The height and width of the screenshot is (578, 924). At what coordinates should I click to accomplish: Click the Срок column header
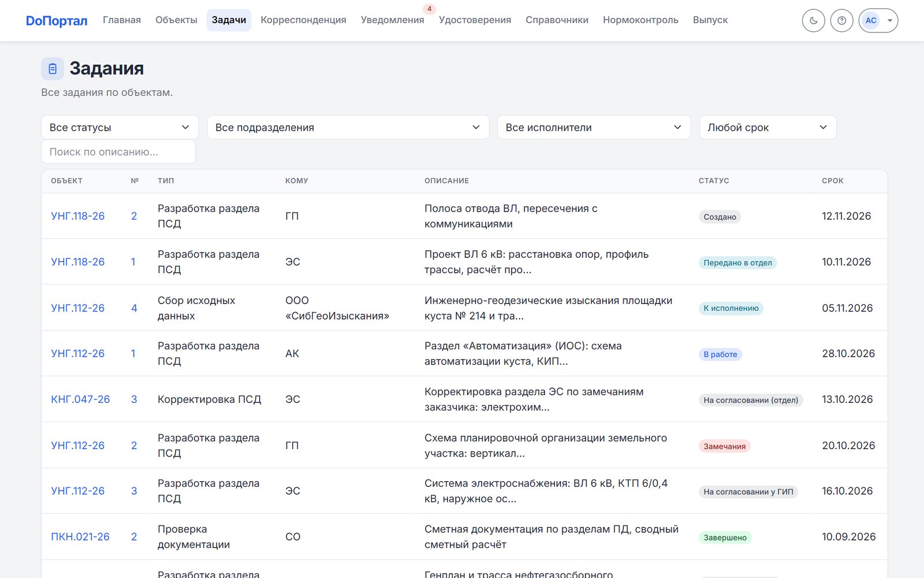(833, 181)
